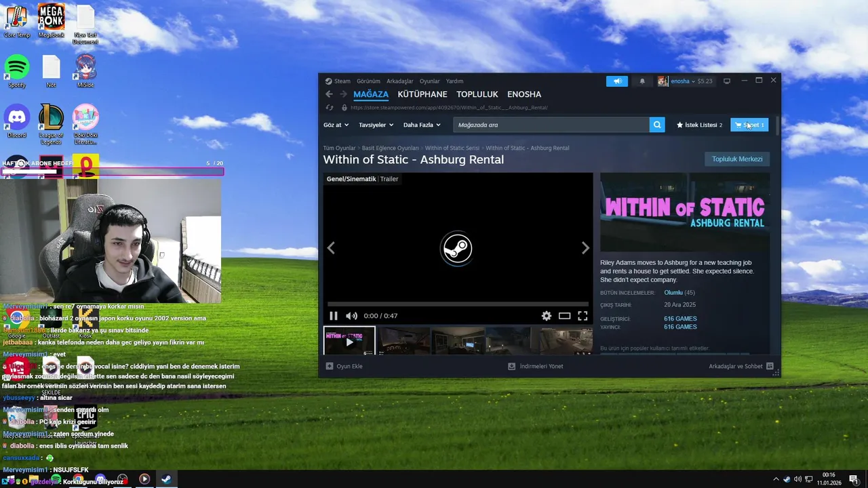Reload the store page with refresh icon
Screen dimensions: 868x488
(330, 108)
